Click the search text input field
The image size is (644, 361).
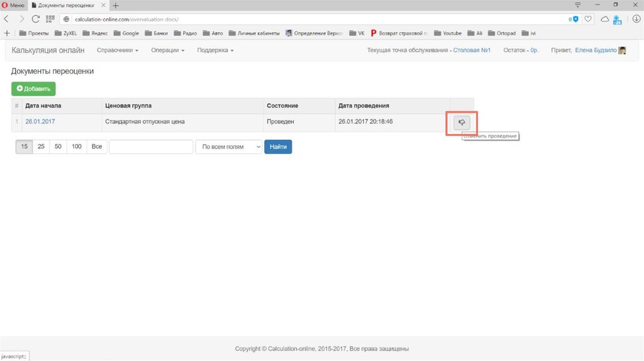pyautogui.click(x=151, y=147)
